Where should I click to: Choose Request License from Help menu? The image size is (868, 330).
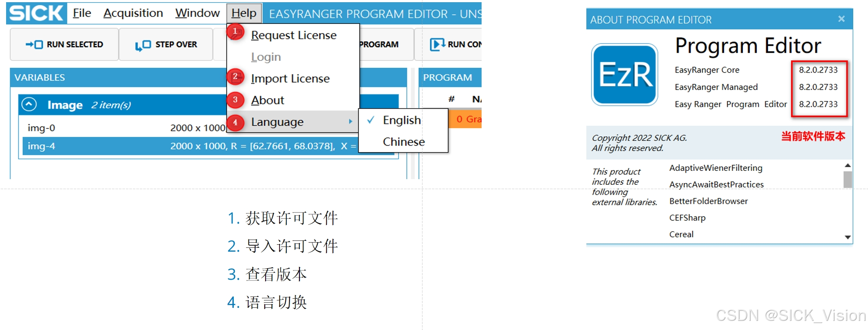[x=293, y=35]
